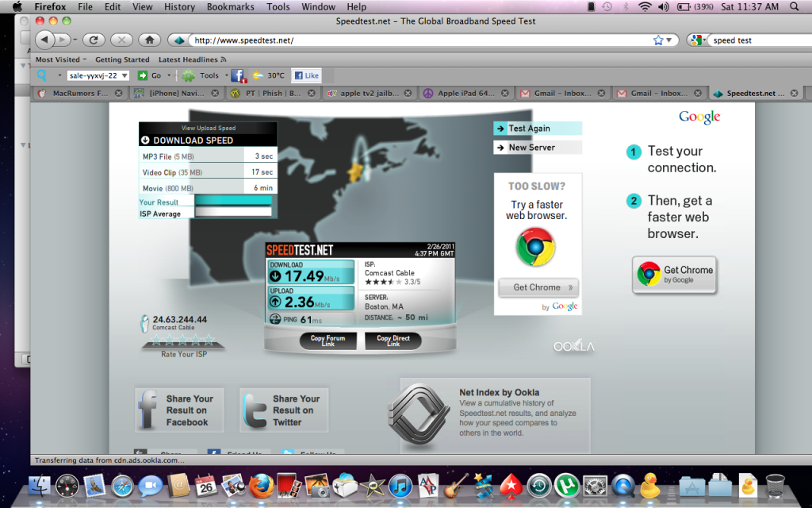Expand the Tools toolbar dropdown arrow
Viewport: 812px width, 508px height.
pos(226,75)
